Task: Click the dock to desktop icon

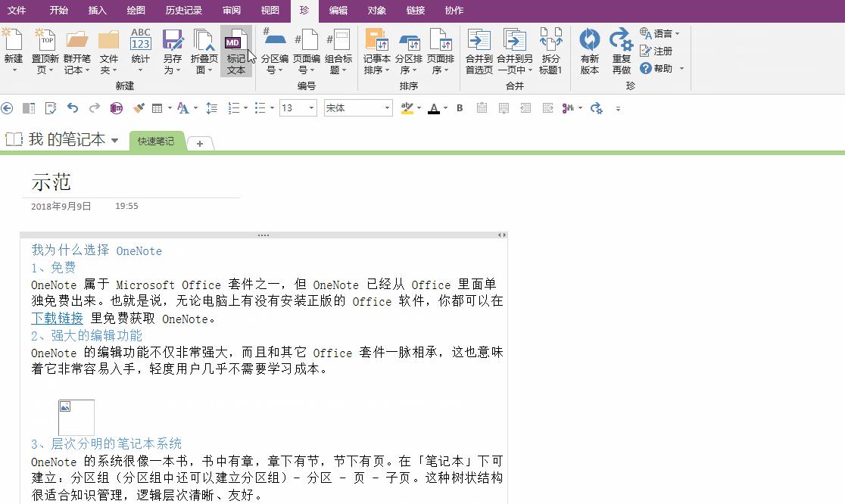Action: [29, 108]
